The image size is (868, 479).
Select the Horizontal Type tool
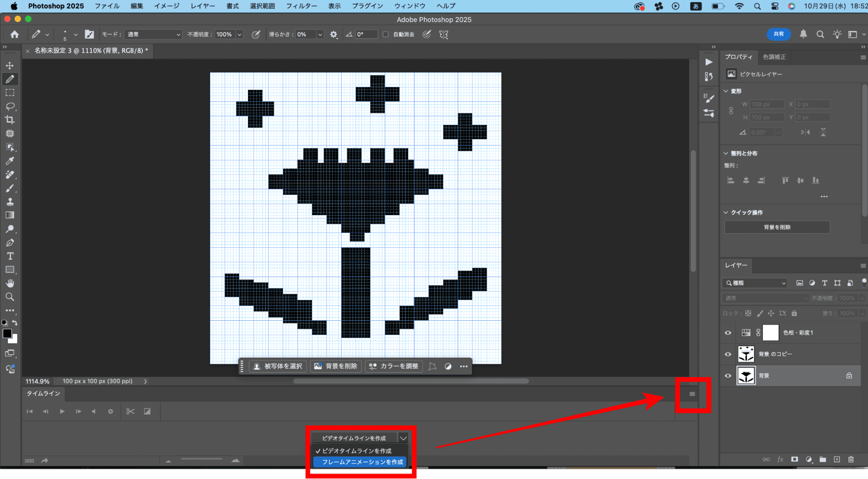(10, 256)
